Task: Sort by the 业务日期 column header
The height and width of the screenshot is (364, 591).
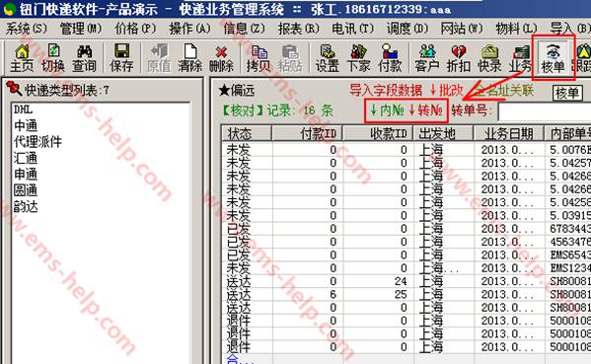Action: pyautogui.click(x=508, y=133)
